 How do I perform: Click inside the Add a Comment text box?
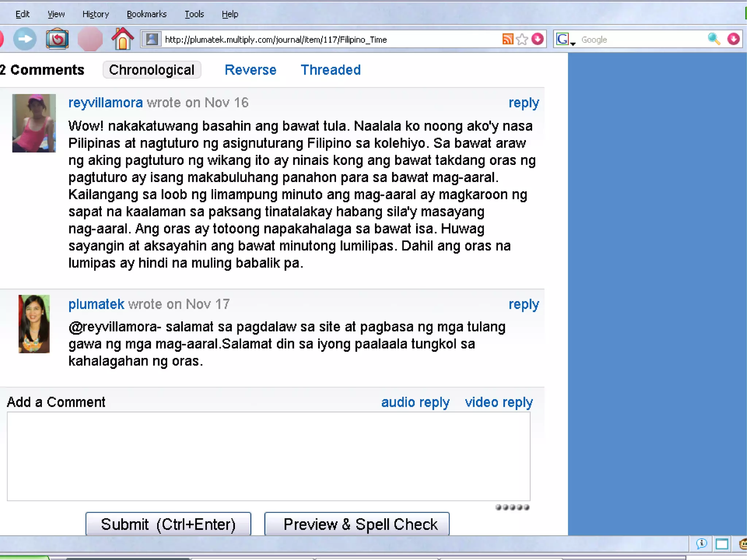tap(268, 456)
